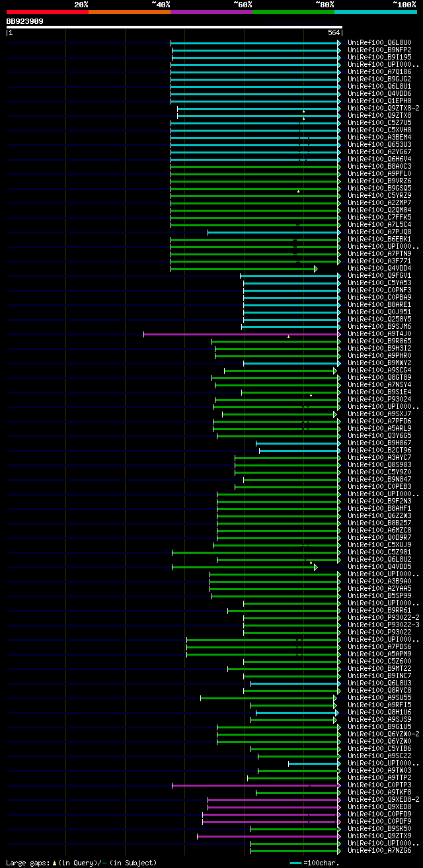Select the UniRef100_A3F771 label

379,261
